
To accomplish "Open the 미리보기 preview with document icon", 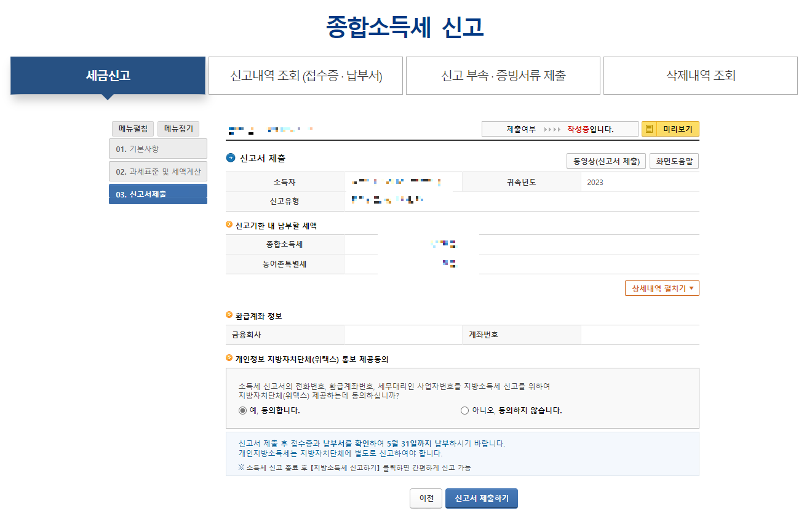I will [670, 129].
